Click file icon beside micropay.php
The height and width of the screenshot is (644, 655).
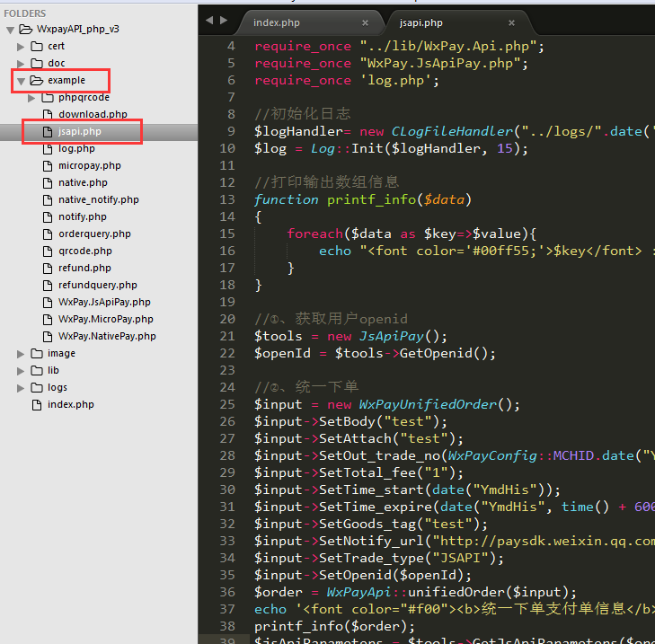48,166
